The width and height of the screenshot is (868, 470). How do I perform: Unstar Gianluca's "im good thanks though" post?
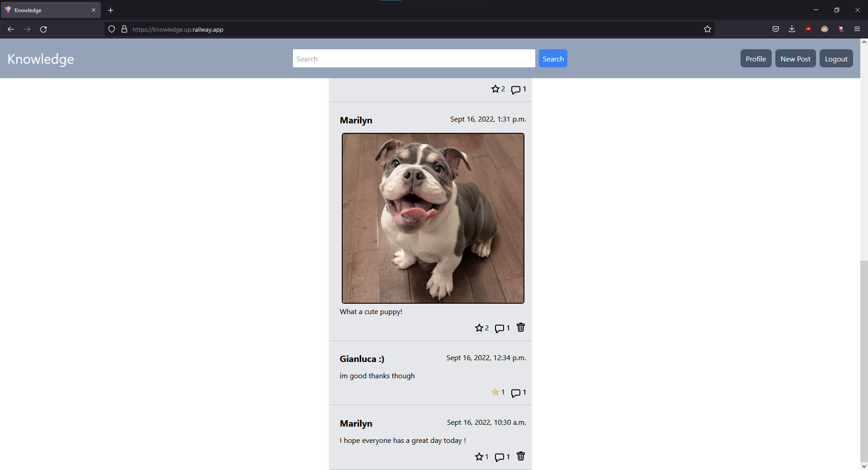click(x=495, y=392)
